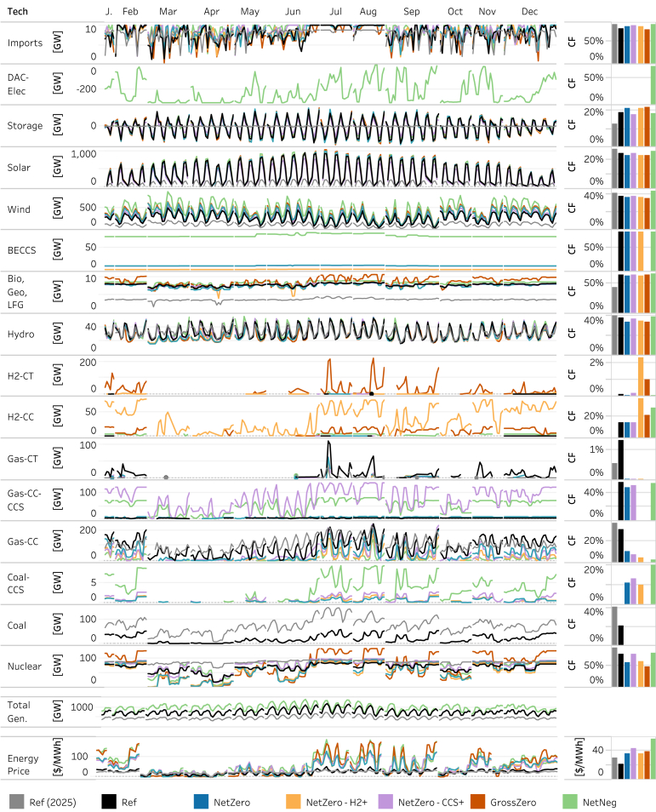Viewport: 656px width, 812px height.
Task: Select the NetZero - CCS+ legend label
Action: point(431,802)
